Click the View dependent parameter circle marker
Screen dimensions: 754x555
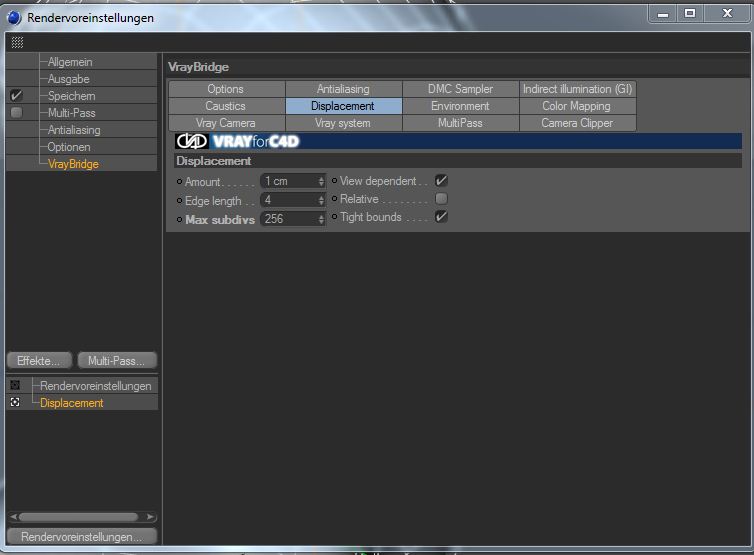click(334, 181)
